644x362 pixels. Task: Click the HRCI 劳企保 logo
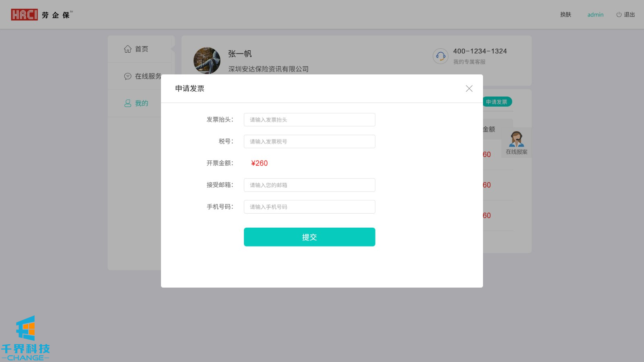pos(41,15)
